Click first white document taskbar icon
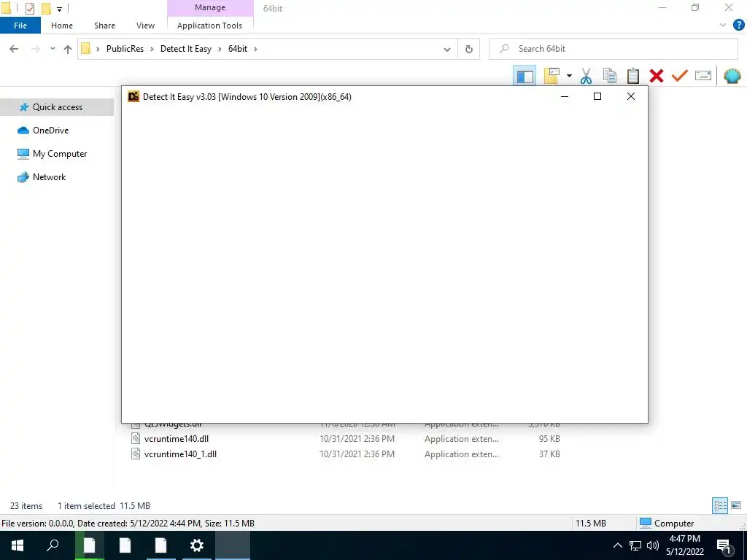This screenshot has width=747, height=560. pos(90,545)
